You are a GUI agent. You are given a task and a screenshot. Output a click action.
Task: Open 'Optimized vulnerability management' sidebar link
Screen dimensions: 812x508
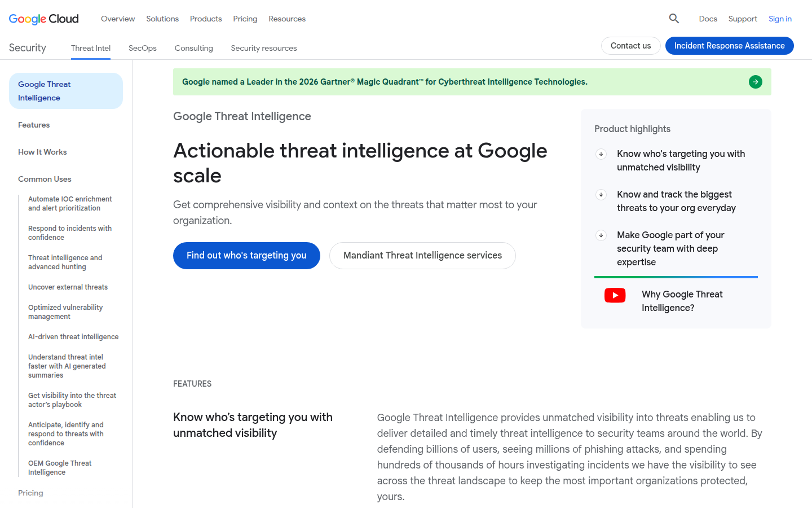[65, 312]
